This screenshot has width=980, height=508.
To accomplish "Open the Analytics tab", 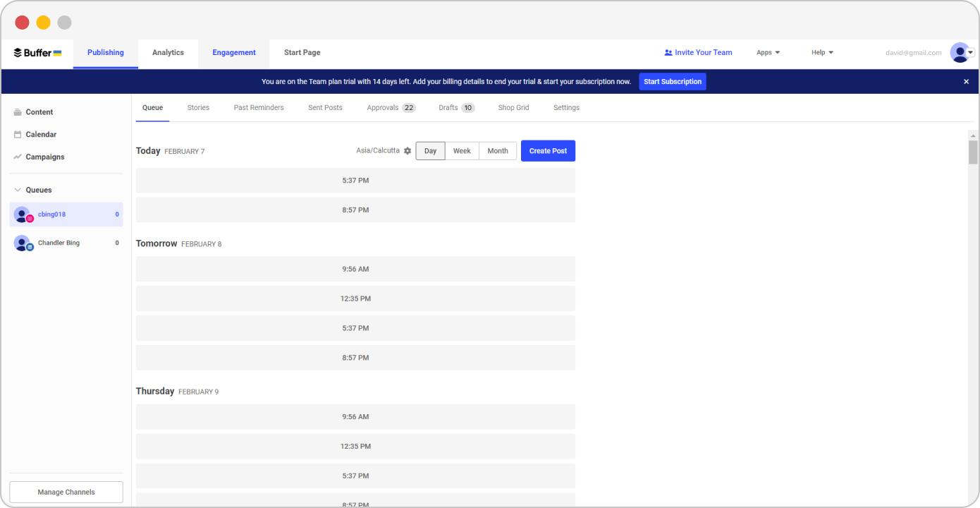I will coord(168,53).
